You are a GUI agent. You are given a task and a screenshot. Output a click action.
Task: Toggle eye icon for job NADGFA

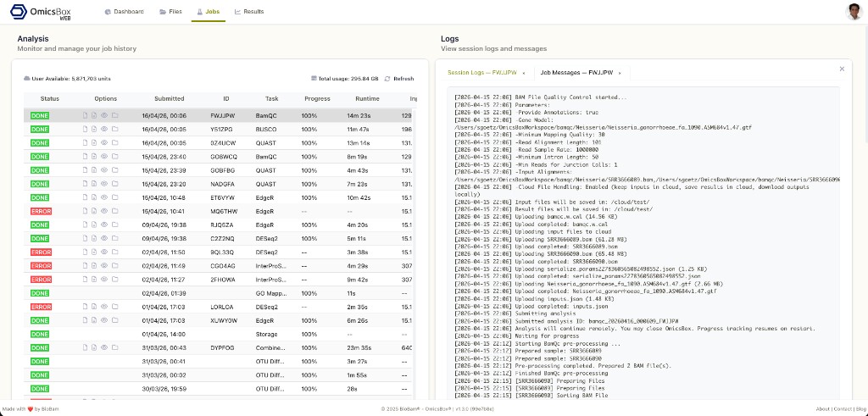click(104, 184)
